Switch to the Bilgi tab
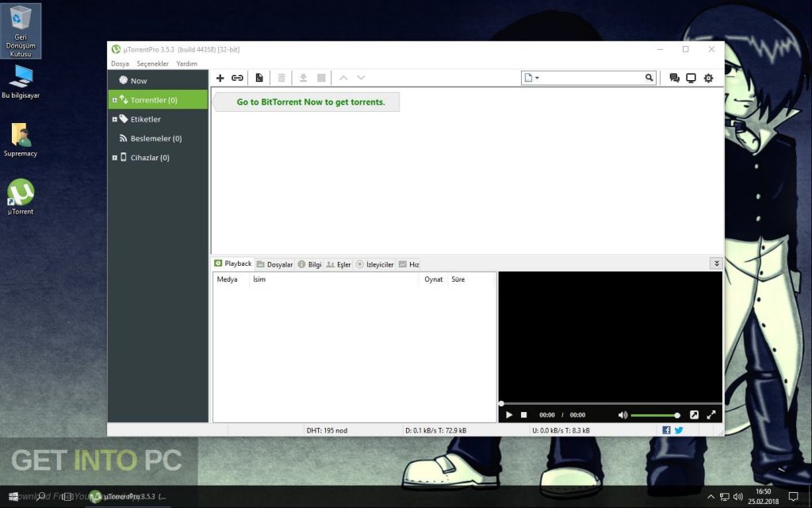Viewport: 812px width, 508px height. (x=310, y=264)
